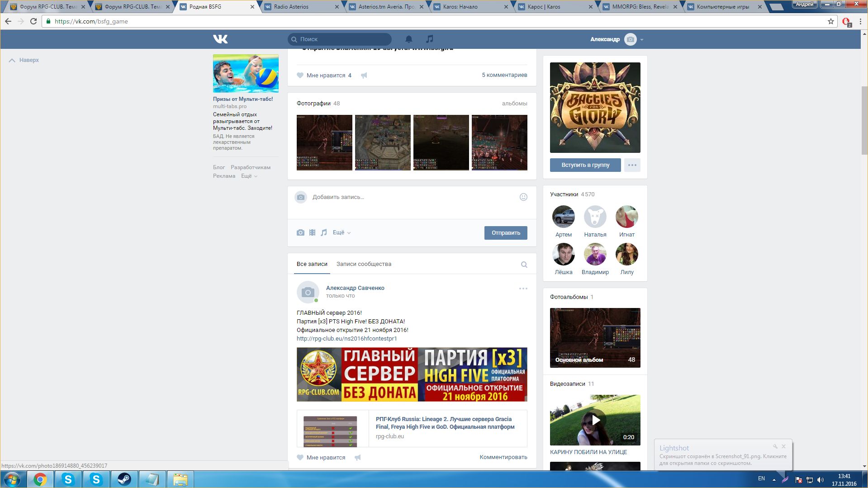Attach audio using music note in post box
The height and width of the screenshot is (488, 868).
coord(323,232)
